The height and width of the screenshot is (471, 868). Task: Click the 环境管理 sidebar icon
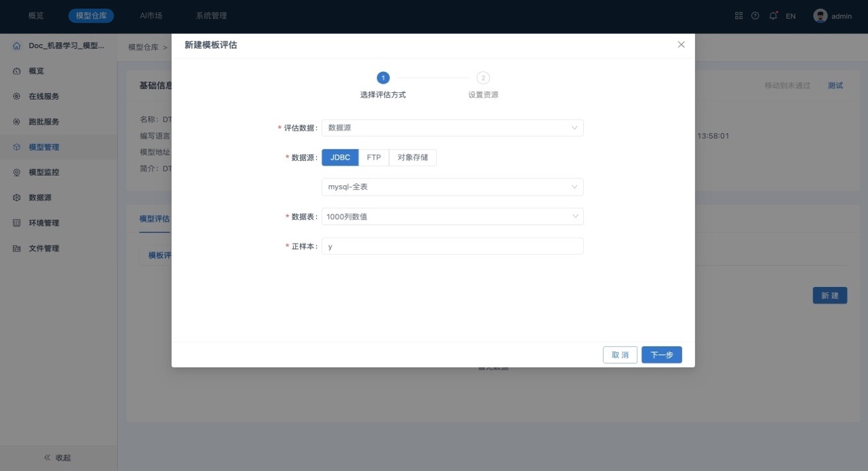click(x=17, y=223)
